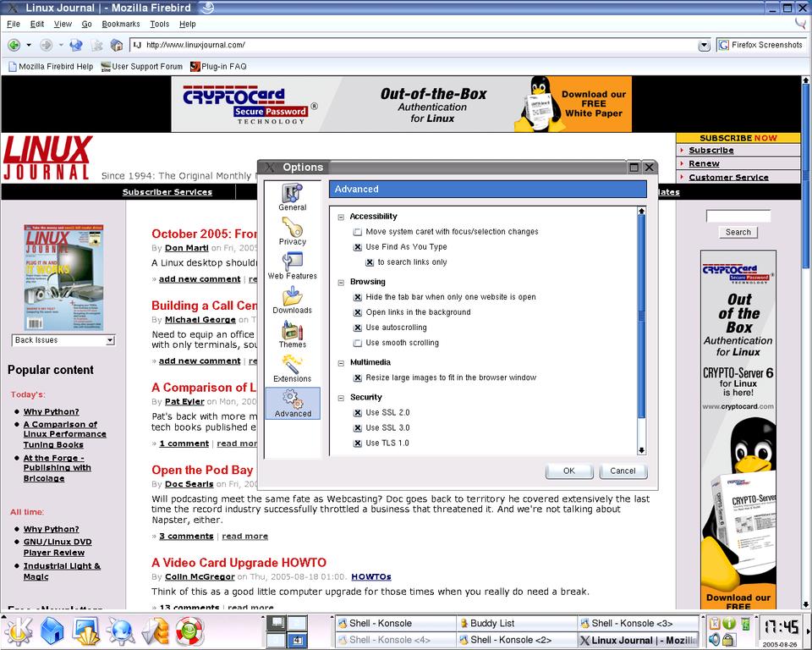Collapse the Security settings group
This screenshot has height=650, width=812.
(x=342, y=398)
